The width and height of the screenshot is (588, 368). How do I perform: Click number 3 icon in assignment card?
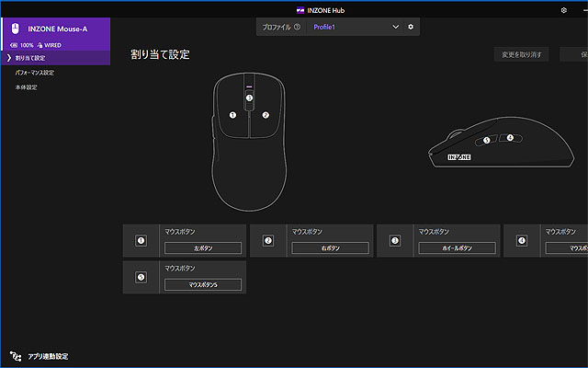pos(394,241)
